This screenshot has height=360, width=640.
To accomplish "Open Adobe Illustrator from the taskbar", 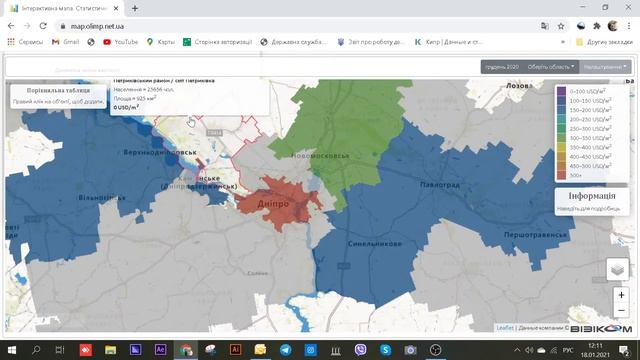I will (235, 350).
